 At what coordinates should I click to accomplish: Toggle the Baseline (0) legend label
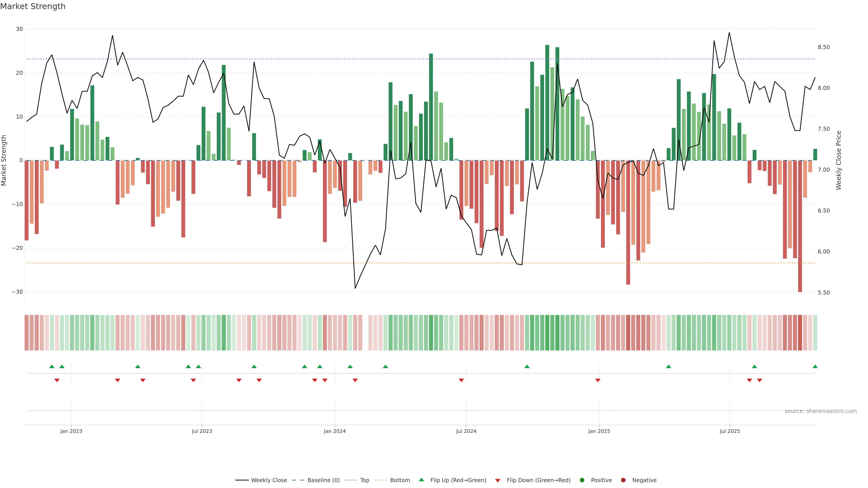[323, 480]
